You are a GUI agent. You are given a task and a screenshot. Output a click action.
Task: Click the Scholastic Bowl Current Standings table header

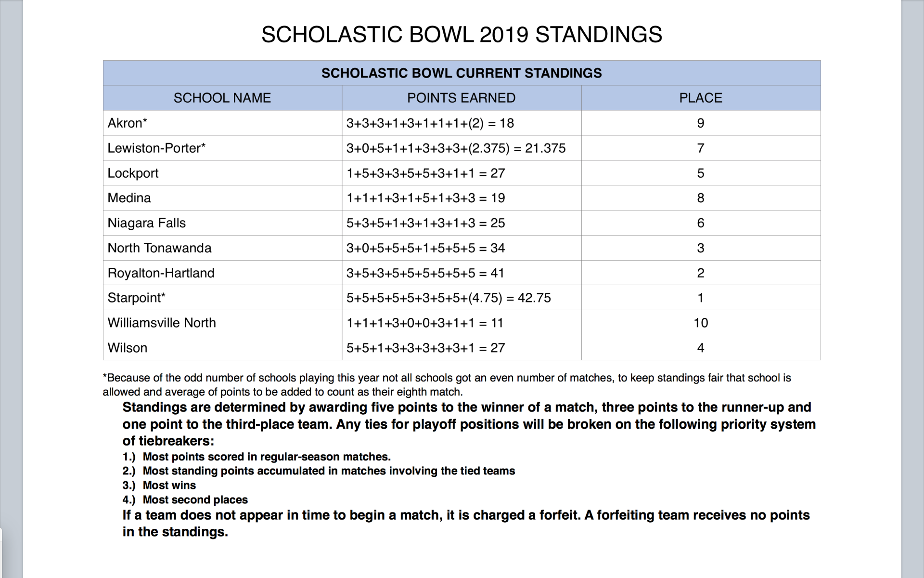click(x=462, y=73)
